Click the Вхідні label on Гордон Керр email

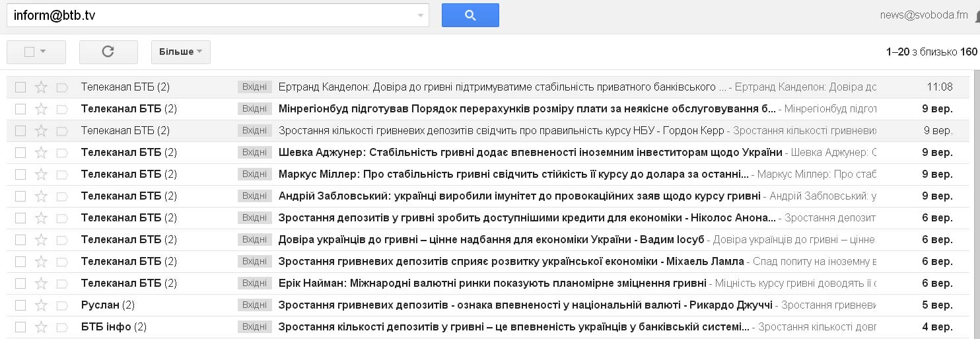tap(254, 131)
